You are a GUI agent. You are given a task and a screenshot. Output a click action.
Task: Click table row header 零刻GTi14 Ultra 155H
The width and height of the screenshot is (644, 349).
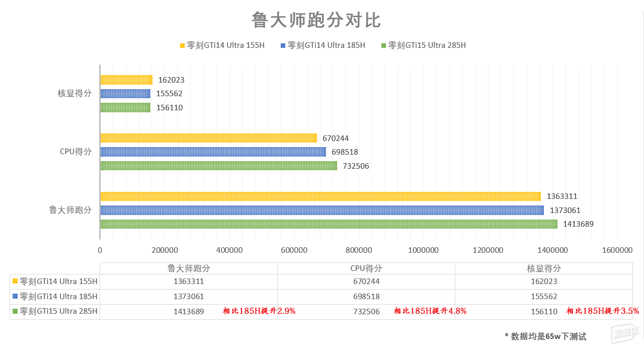click(55, 282)
